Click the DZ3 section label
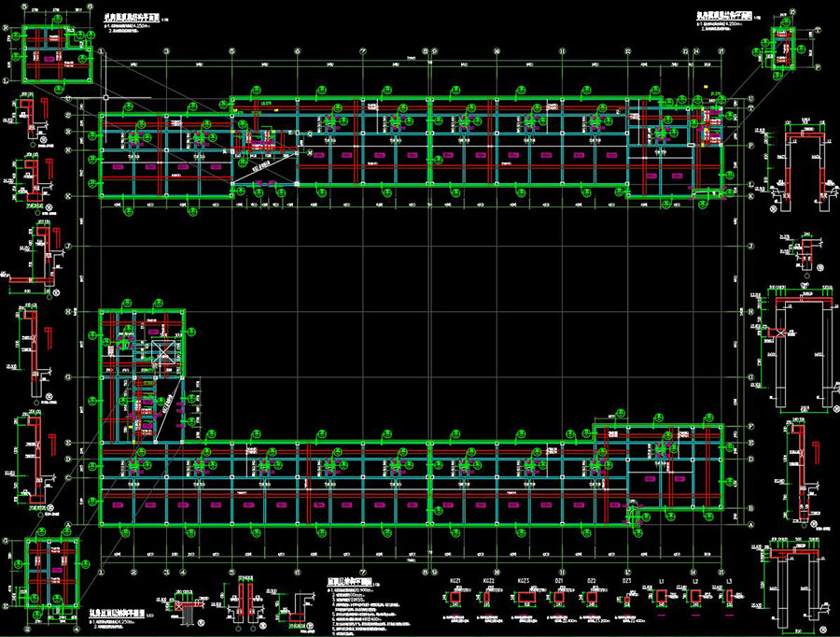 627,581
